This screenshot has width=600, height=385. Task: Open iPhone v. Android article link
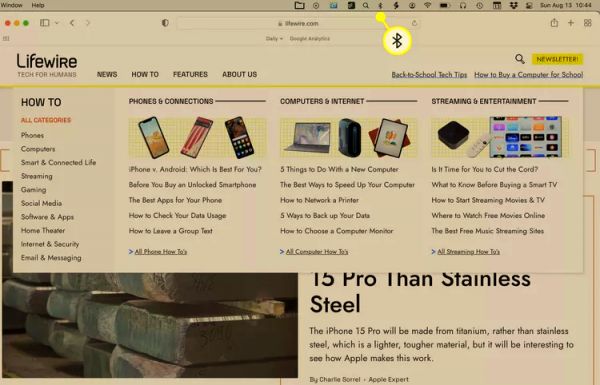(x=195, y=169)
